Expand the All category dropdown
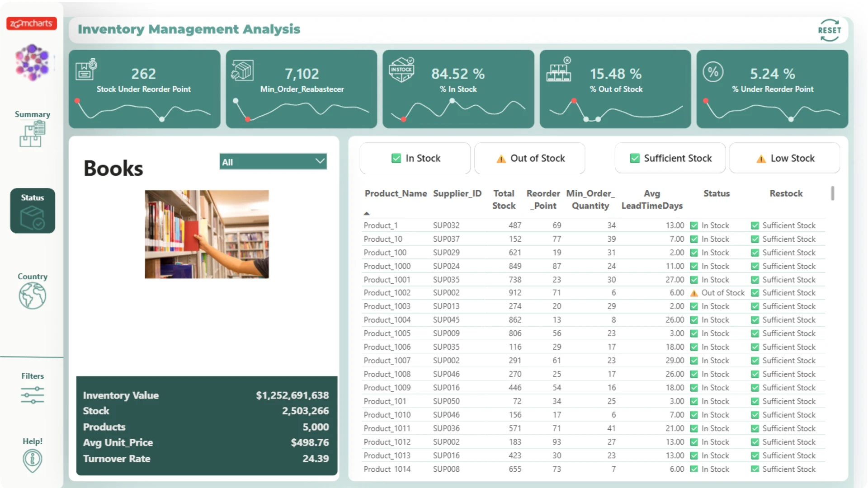Viewport: 868px width, 488px height. pos(273,162)
